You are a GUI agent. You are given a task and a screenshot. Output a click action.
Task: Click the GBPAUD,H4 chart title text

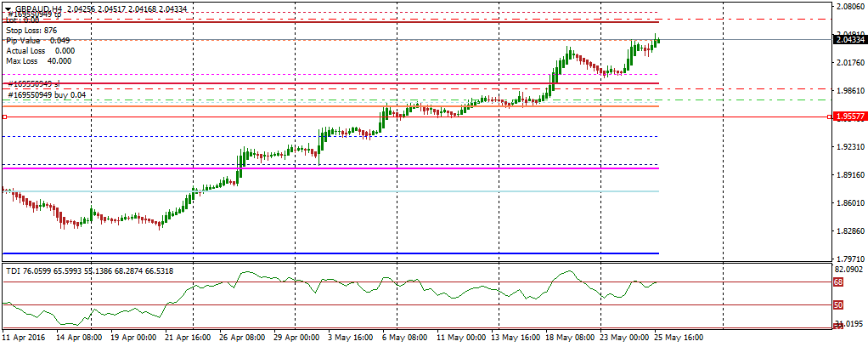[x=38, y=9]
